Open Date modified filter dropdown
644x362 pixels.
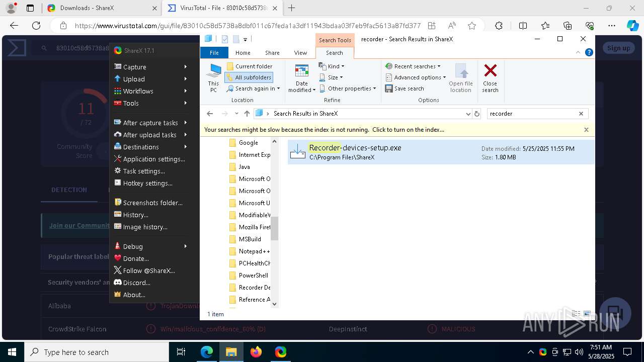pos(302,78)
